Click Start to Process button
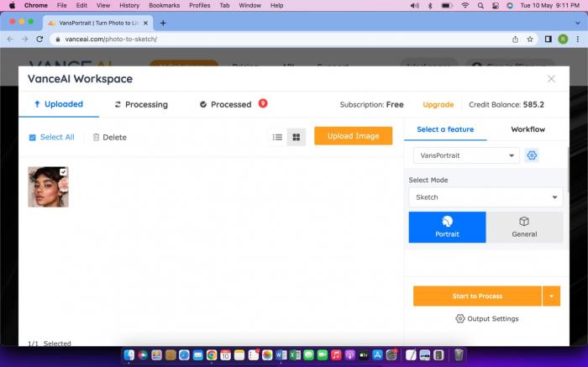 click(477, 296)
